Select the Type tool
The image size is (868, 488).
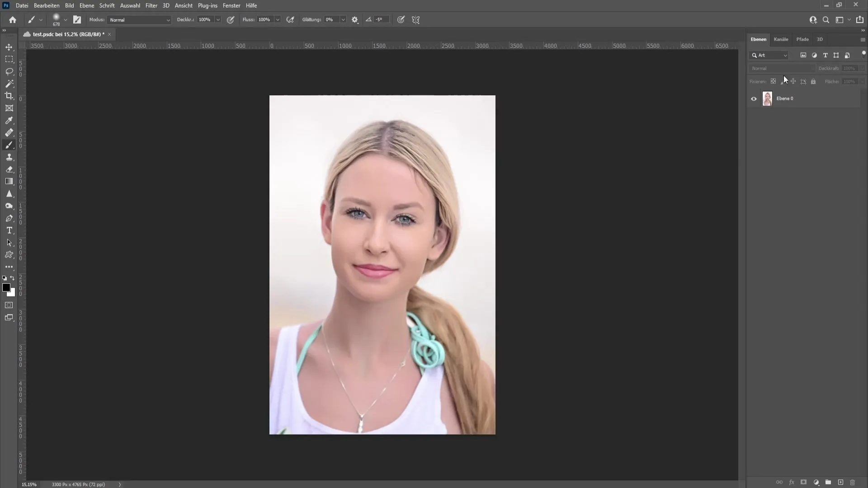pyautogui.click(x=9, y=230)
